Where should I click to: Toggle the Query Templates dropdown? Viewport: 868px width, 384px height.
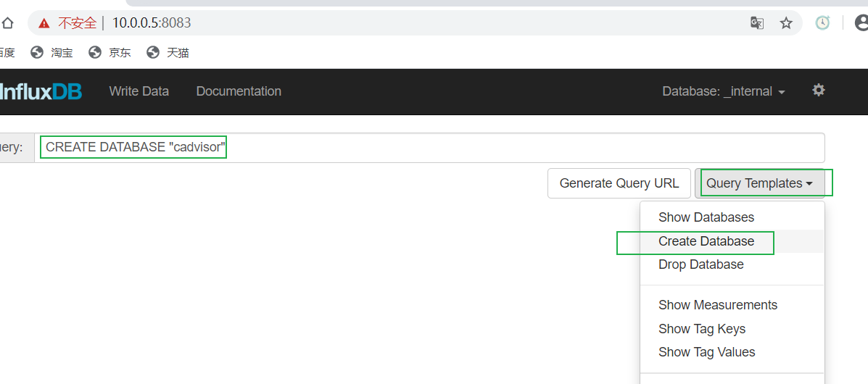point(759,183)
